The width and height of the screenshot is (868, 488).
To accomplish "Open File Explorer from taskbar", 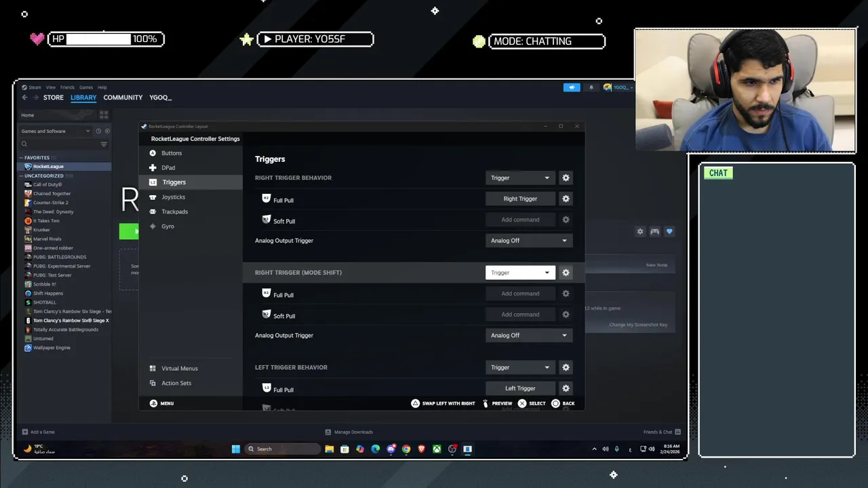I will tap(330, 449).
